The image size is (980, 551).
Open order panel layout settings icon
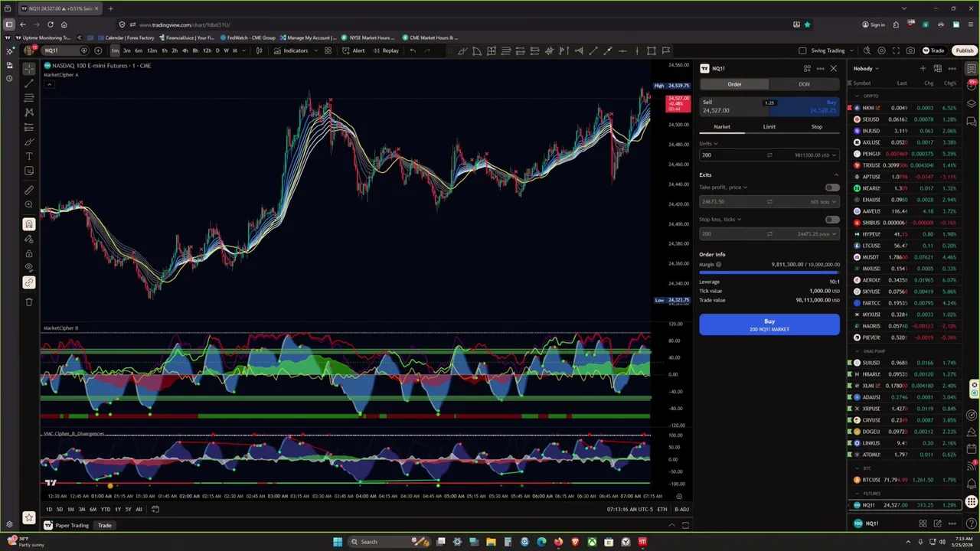807,68
